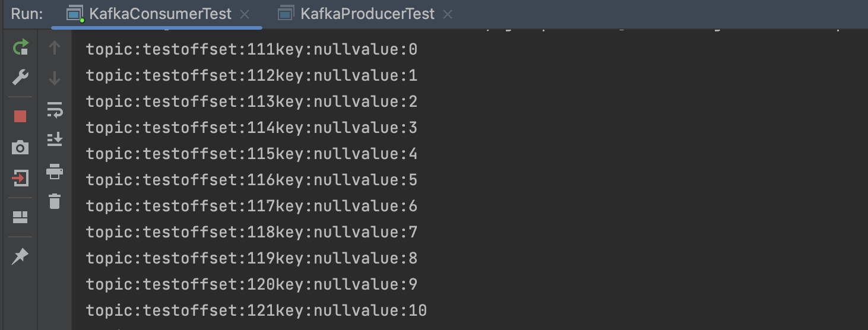Clear all console output with trash icon
The image size is (868, 330).
(55, 201)
